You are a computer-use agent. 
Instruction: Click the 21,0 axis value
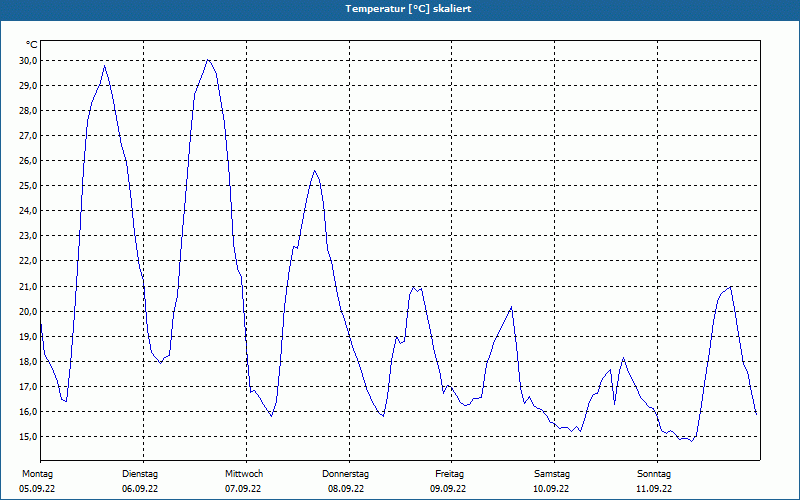click(x=28, y=287)
